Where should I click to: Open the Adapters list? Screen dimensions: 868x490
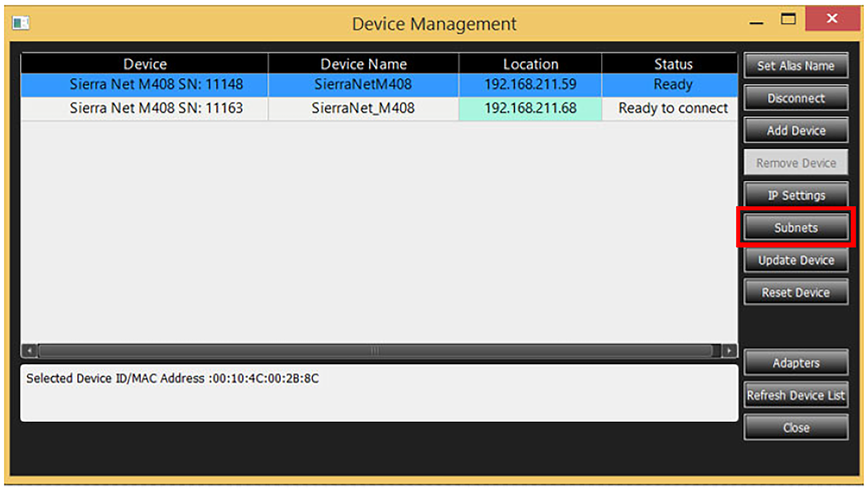point(796,362)
